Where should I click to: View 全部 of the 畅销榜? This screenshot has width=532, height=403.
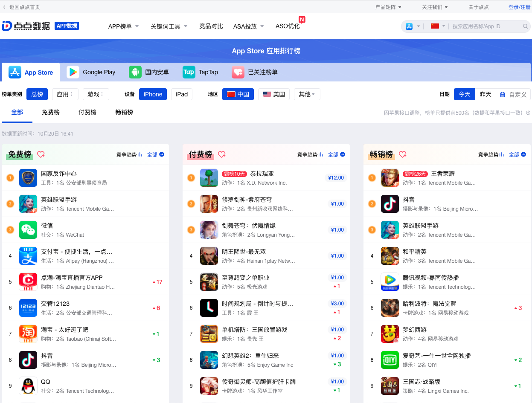tap(517, 154)
